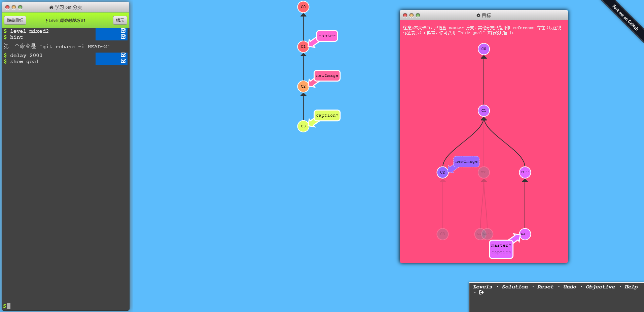Viewport: 644px width, 312px height.
Task: Click Reset in bottom toolbar
Action: (545, 287)
